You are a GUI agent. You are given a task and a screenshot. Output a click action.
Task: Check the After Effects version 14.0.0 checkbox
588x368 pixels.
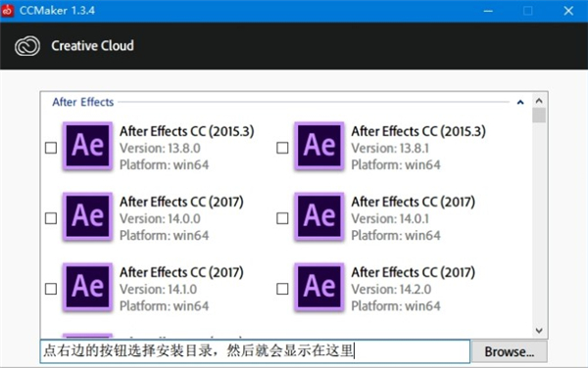click(x=51, y=218)
